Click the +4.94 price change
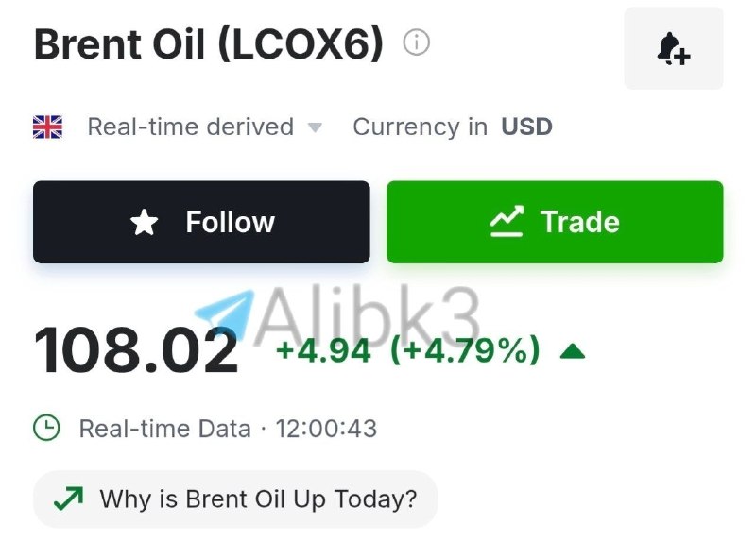Viewport: 756px width, 558px height. tap(323, 350)
